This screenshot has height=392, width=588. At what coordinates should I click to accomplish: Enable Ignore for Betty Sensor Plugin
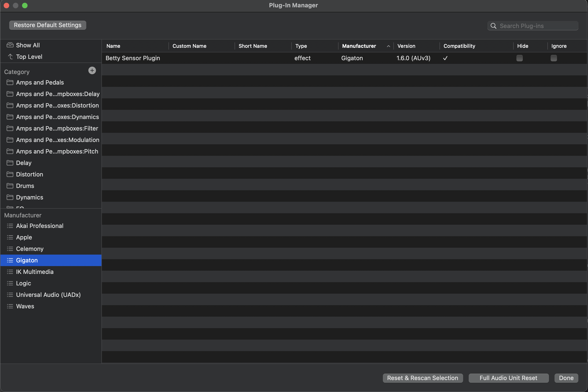[554, 58]
